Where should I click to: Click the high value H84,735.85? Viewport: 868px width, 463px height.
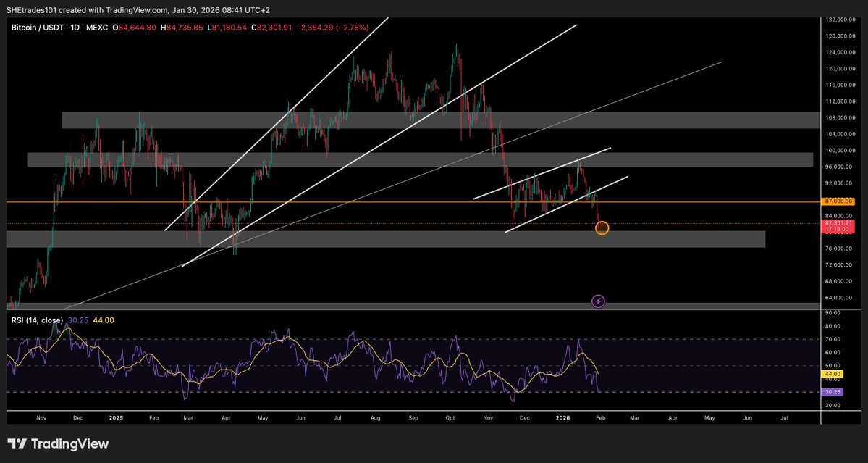click(x=182, y=26)
